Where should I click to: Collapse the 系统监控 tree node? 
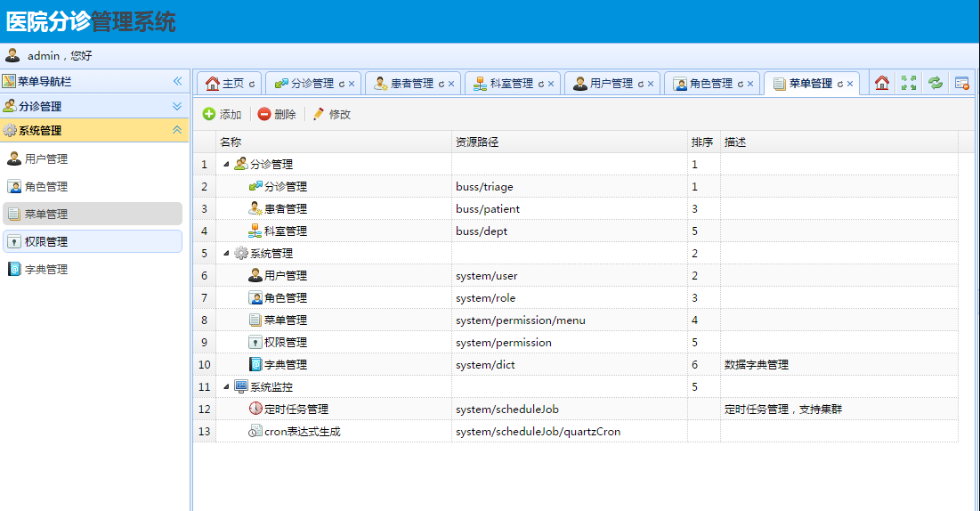[226, 386]
